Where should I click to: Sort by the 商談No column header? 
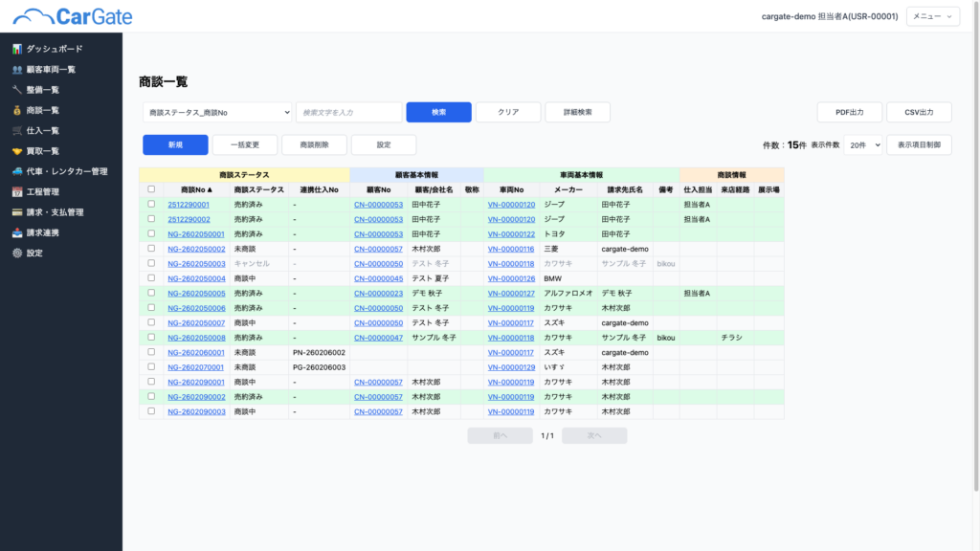pos(196,189)
